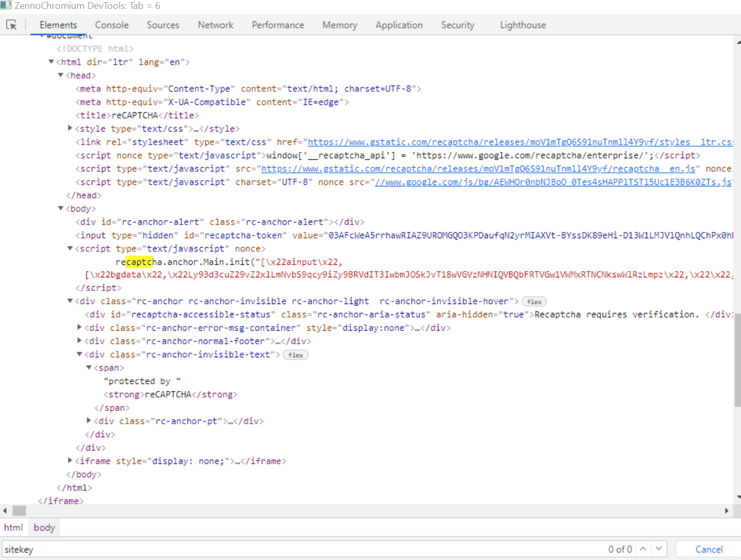
Task: Expand the rc-anchor-normal-footer div
Action: [x=79, y=341]
